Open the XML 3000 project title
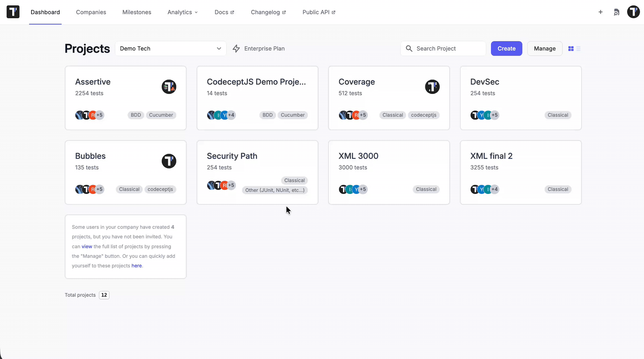The width and height of the screenshot is (644, 359). (359, 156)
